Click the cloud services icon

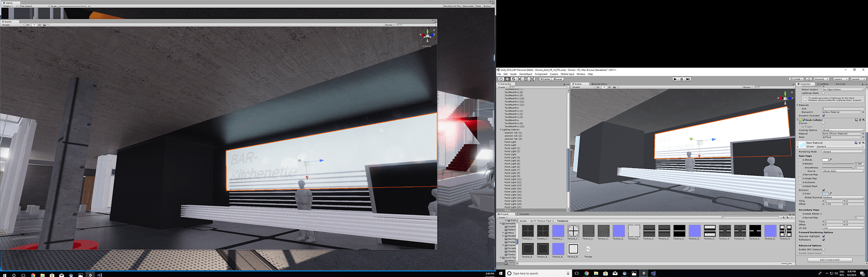(809, 79)
